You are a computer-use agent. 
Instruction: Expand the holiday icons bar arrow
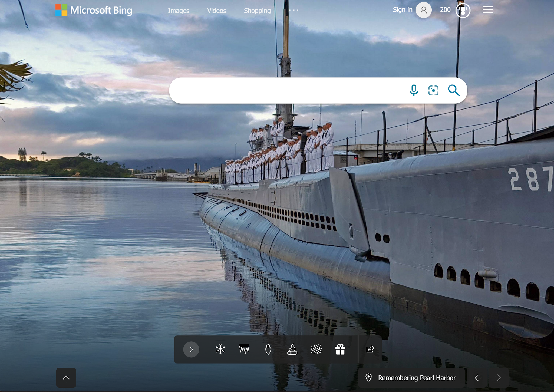[191, 349]
